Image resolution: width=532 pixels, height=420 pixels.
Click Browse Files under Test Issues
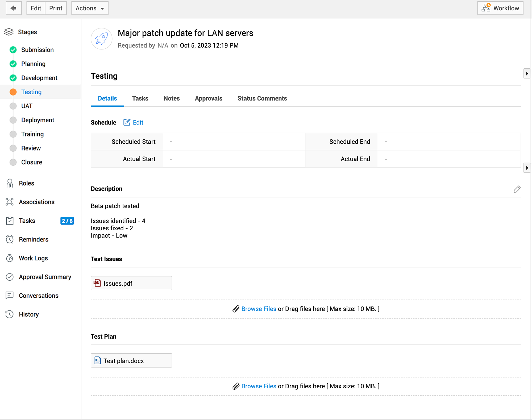pyautogui.click(x=259, y=309)
